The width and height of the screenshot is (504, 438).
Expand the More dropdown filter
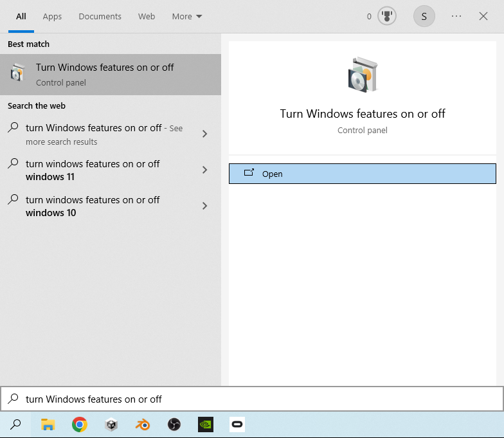187,17
